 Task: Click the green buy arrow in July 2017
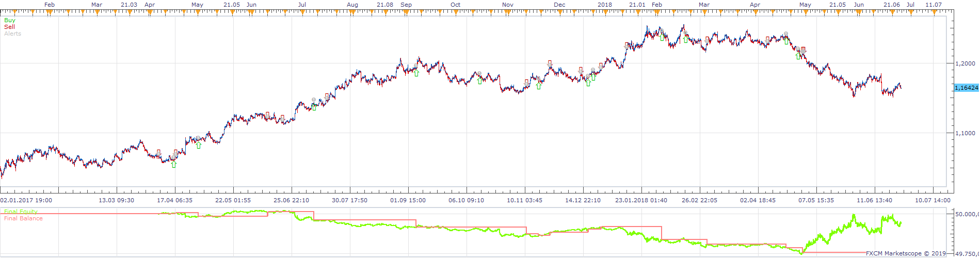pos(314,107)
